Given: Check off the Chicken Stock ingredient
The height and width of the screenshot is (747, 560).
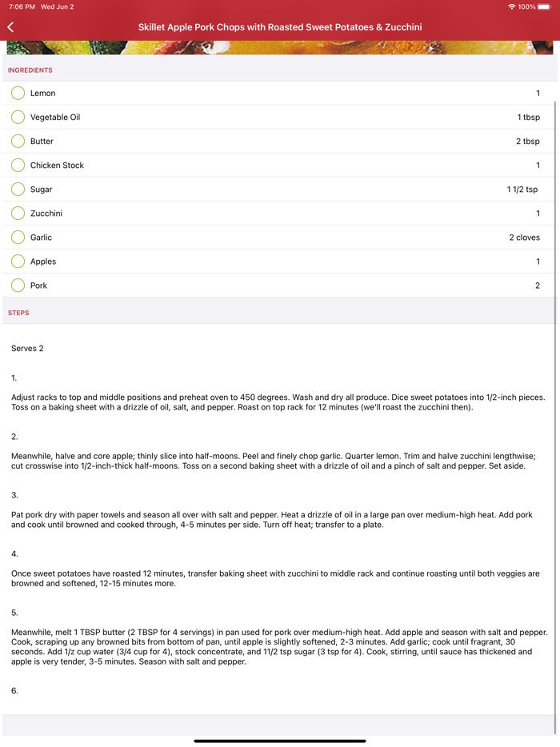Looking at the screenshot, I should (x=18, y=165).
